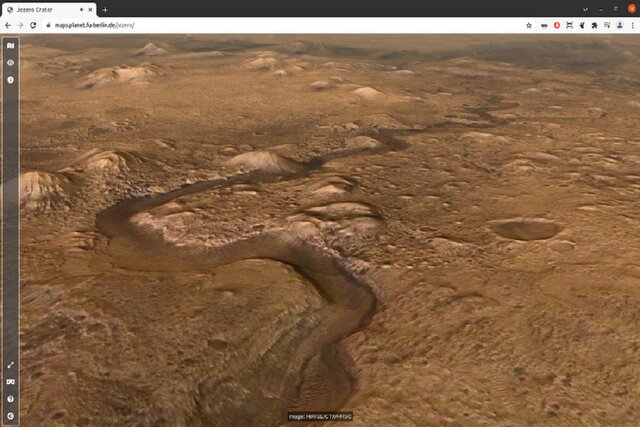Open the browser extensions puzzle icon

point(594,24)
